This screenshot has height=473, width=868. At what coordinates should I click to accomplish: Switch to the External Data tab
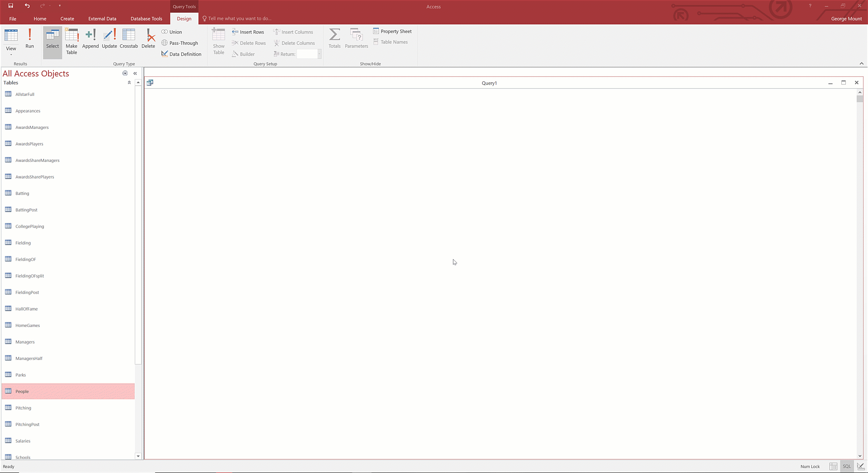pyautogui.click(x=102, y=19)
